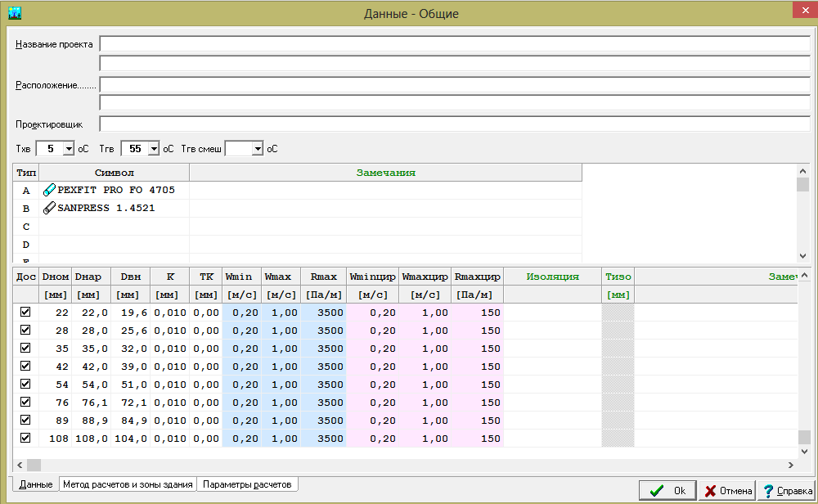The height and width of the screenshot is (504, 818).
Task: Uncheck the checkbox for Dном 22 row
Action: coord(25,312)
